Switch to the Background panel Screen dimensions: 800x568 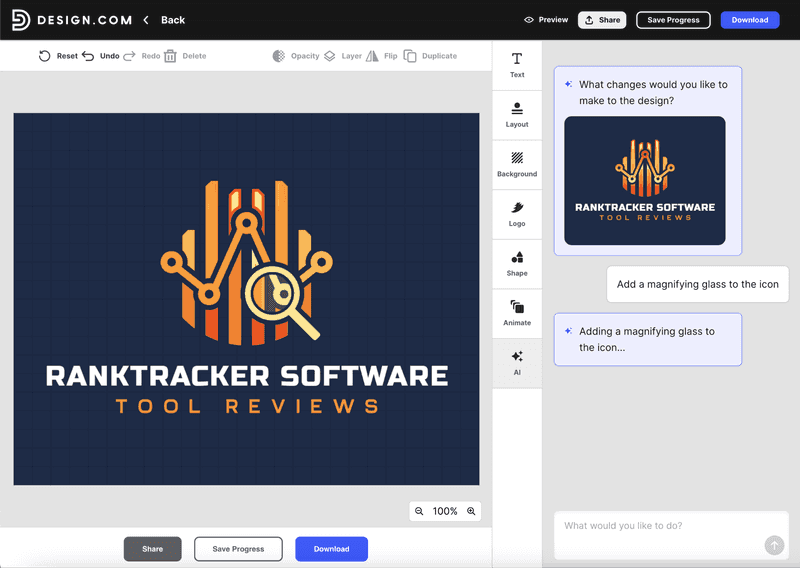(x=517, y=164)
